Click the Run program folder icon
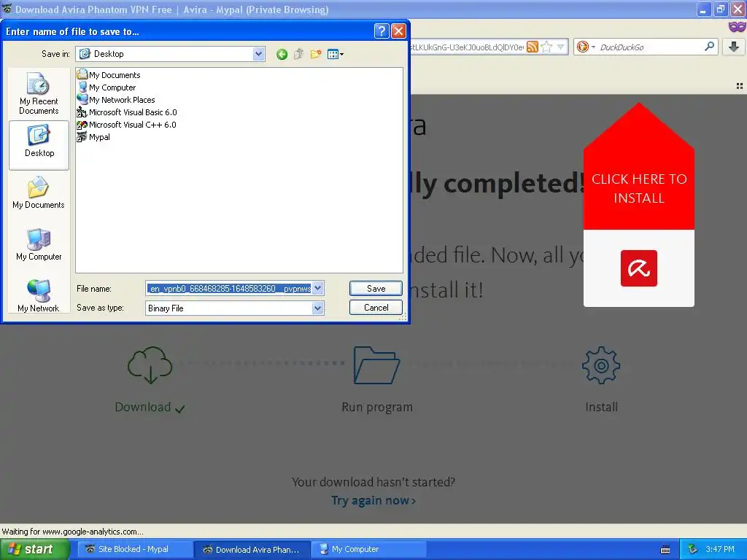Image resolution: width=747 pixels, height=560 pixels. [376, 365]
